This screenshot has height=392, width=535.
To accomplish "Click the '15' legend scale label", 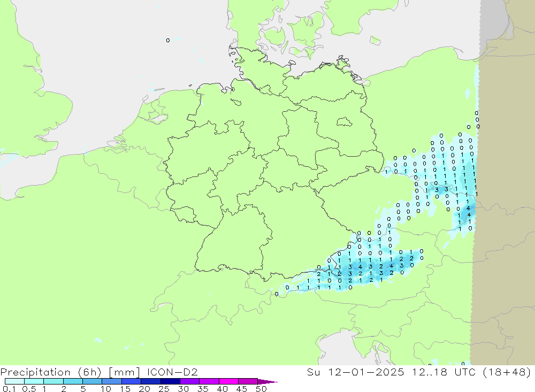I will [x=125, y=389].
